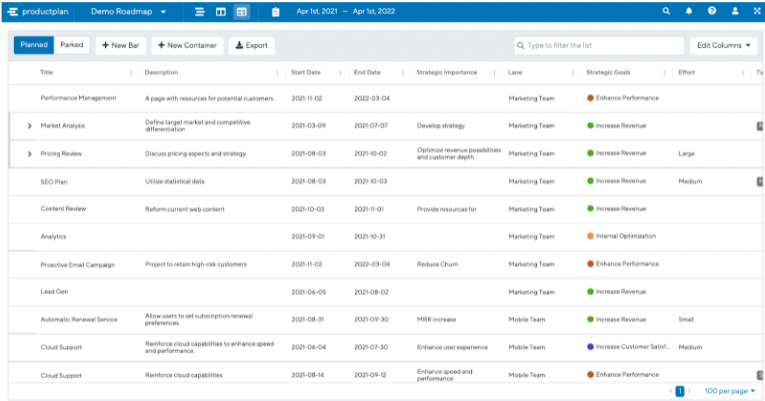The width and height of the screenshot is (765, 401).
Task: Click the New Container button
Action: (187, 45)
